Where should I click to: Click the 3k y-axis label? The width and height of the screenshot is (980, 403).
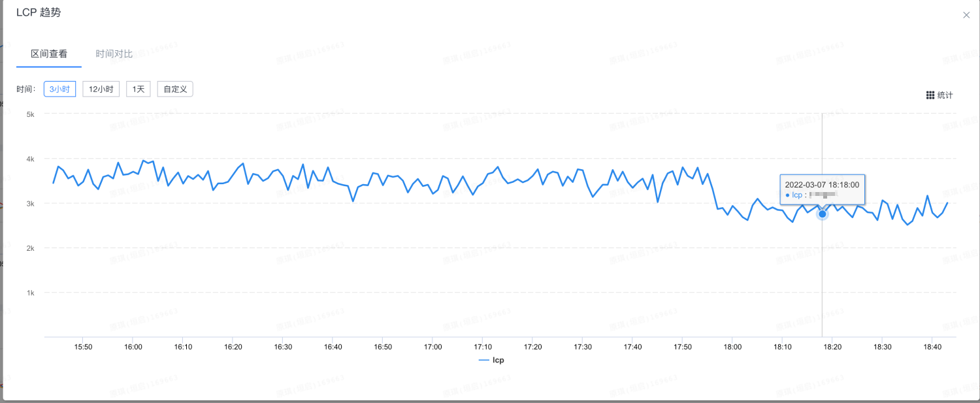pyautogui.click(x=30, y=203)
